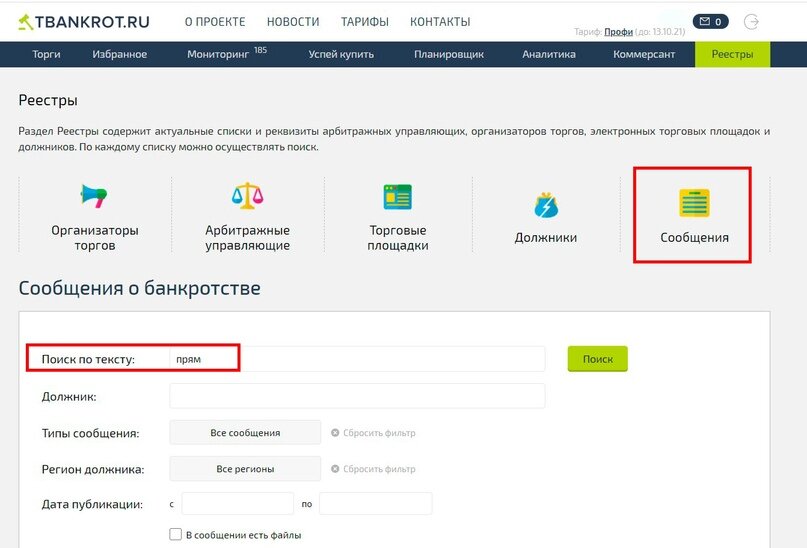Set publication end date 'по' field

click(375, 504)
